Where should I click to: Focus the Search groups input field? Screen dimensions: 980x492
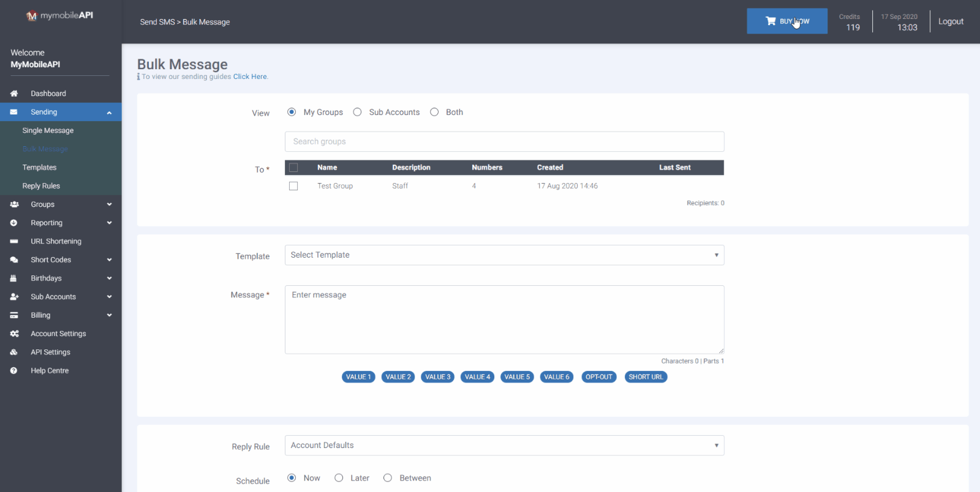pyautogui.click(x=504, y=141)
